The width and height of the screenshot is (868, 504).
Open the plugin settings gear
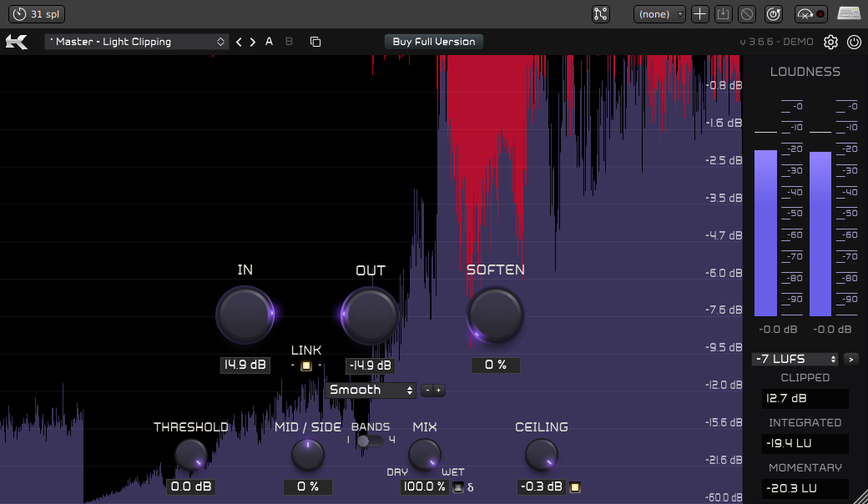830,42
